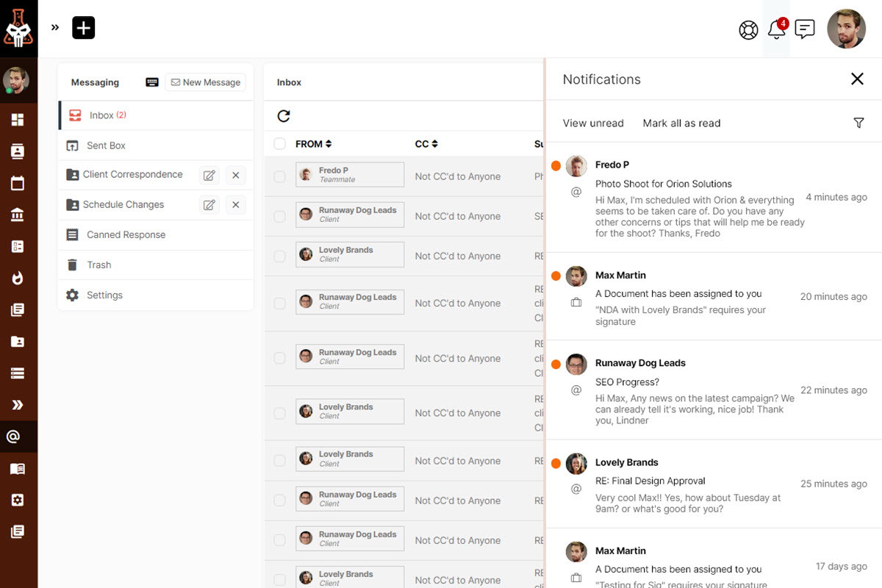Viewport: 882px width, 588px height.
Task: Tick the select-all checkbox in header
Action: pos(279,144)
